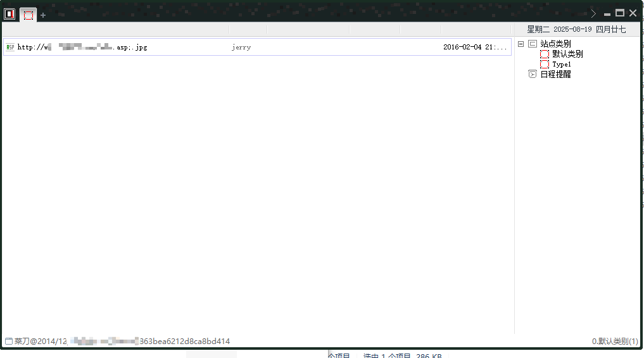The height and width of the screenshot is (358, 644).
Task: Add a new tab with the plus button
Action: coord(42,15)
